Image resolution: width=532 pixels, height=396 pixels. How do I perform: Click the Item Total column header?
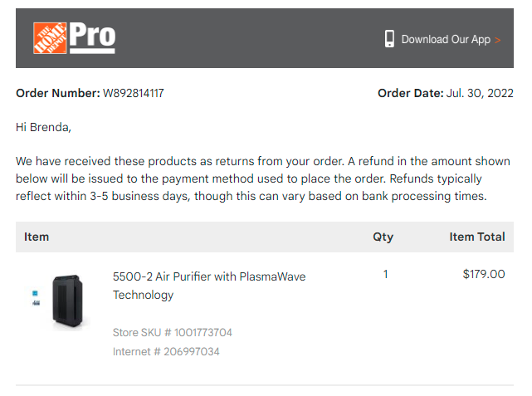pyautogui.click(x=477, y=237)
